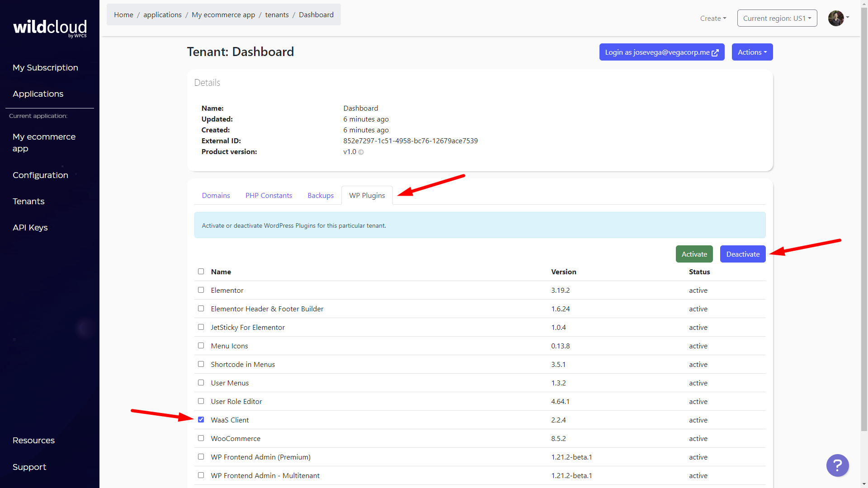Click the Deactivate button
The width and height of the screenshot is (868, 488).
(742, 254)
